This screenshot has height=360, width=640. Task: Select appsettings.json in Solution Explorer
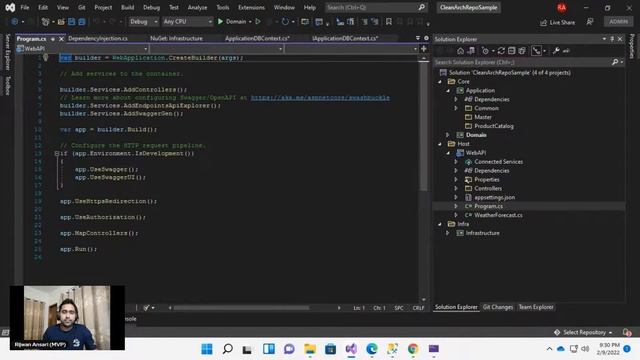(x=494, y=198)
